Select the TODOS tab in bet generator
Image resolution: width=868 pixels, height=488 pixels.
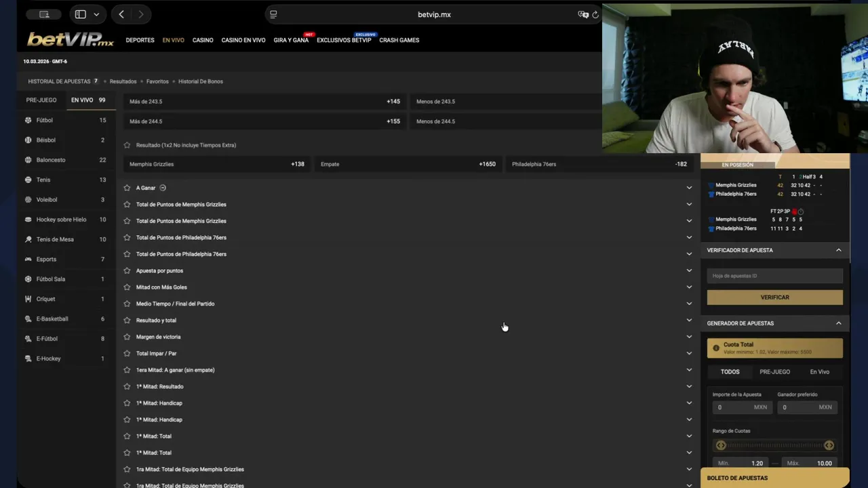(x=730, y=371)
